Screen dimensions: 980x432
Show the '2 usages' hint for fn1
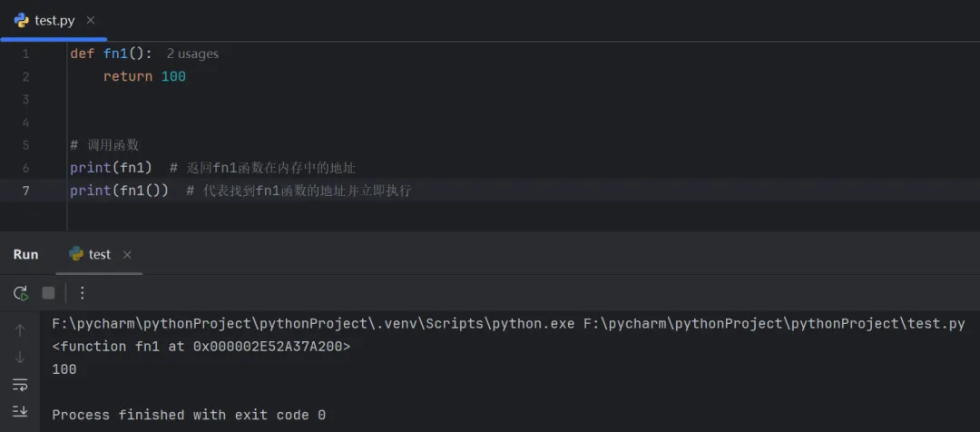point(192,54)
